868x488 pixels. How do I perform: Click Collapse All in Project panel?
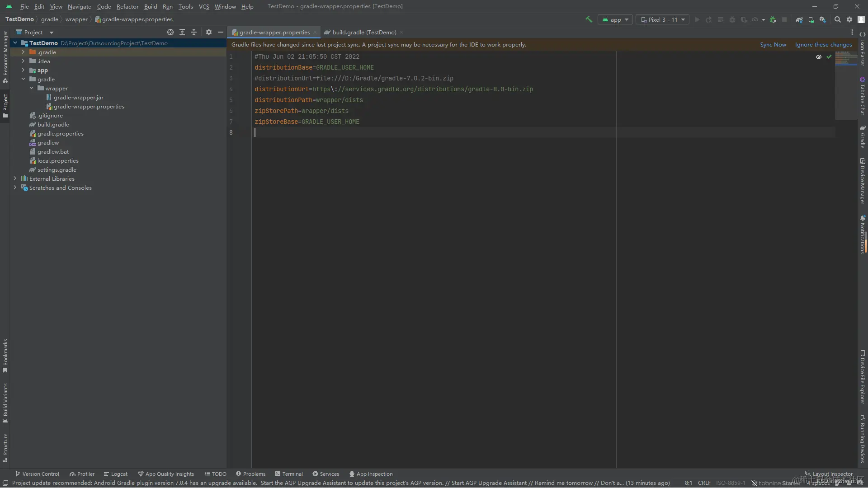point(194,32)
